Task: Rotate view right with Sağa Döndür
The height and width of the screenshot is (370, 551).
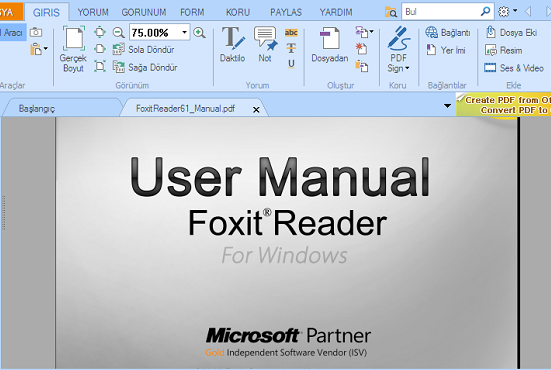Action: pyautogui.click(x=145, y=67)
